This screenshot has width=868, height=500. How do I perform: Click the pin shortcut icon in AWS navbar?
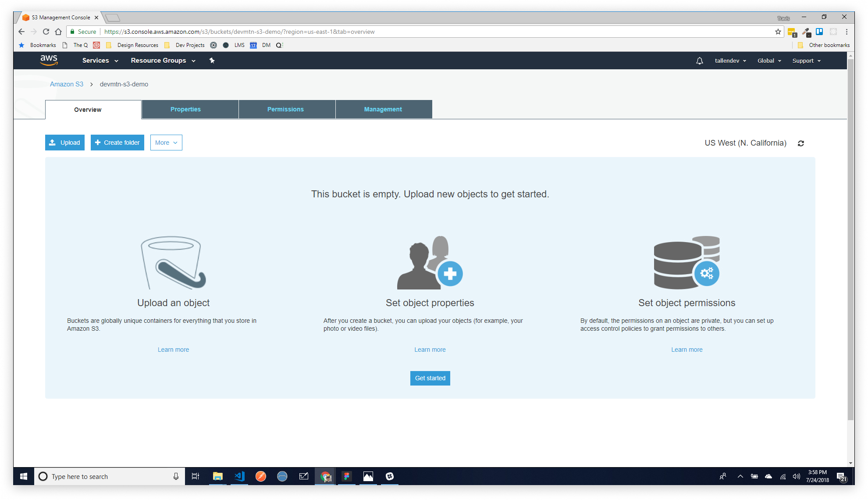pos(212,61)
